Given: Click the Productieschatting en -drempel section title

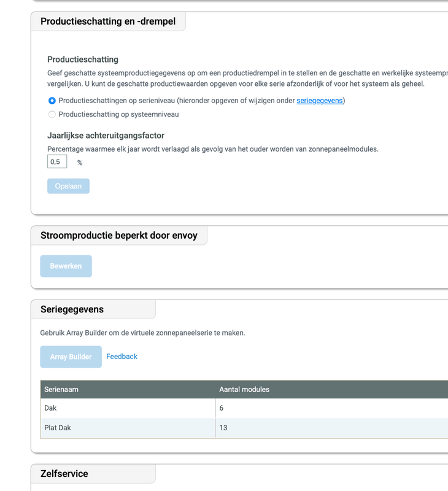Looking at the screenshot, I should [x=108, y=21].
